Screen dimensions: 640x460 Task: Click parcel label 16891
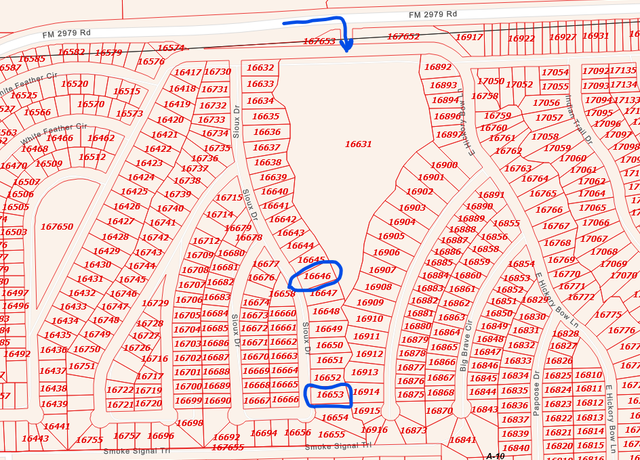(491, 195)
